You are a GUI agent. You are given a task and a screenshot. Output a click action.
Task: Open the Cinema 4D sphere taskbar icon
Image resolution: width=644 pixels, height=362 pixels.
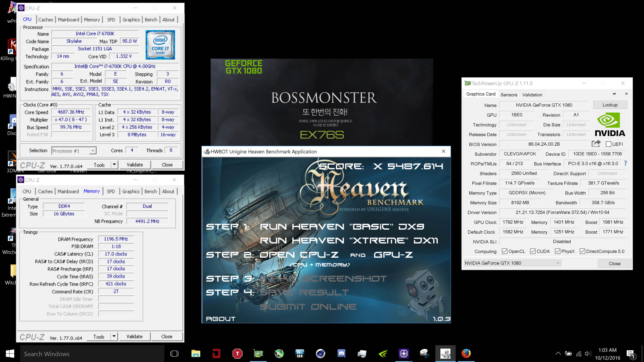pos(320,353)
